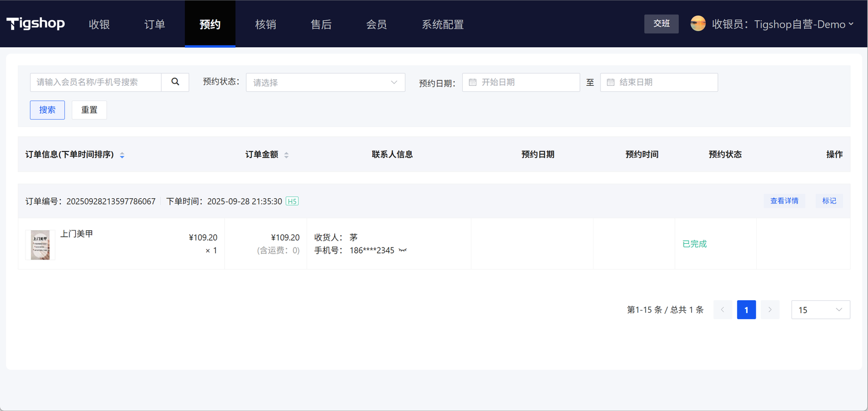
Task: Click the cashier avatar icon
Action: tap(698, 24)
